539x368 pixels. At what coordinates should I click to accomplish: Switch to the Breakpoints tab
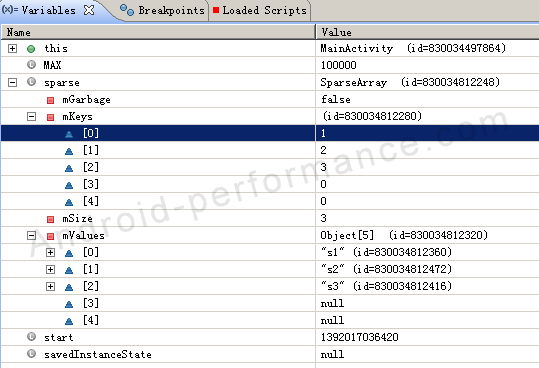tap(162, 10)
